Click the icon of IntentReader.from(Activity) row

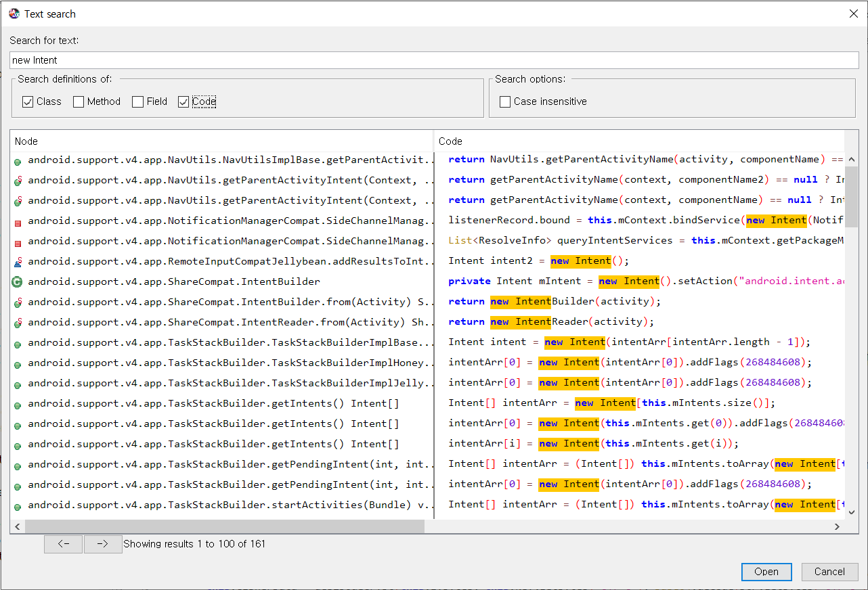click(18, 323)
